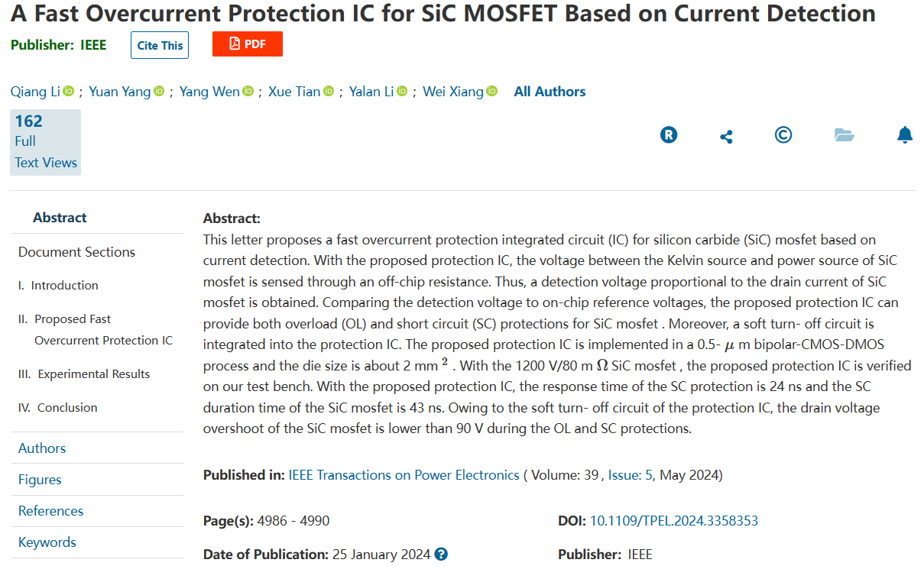Download the PDF
The height and width of the screenshot is (566, 924).
(248, 44)
